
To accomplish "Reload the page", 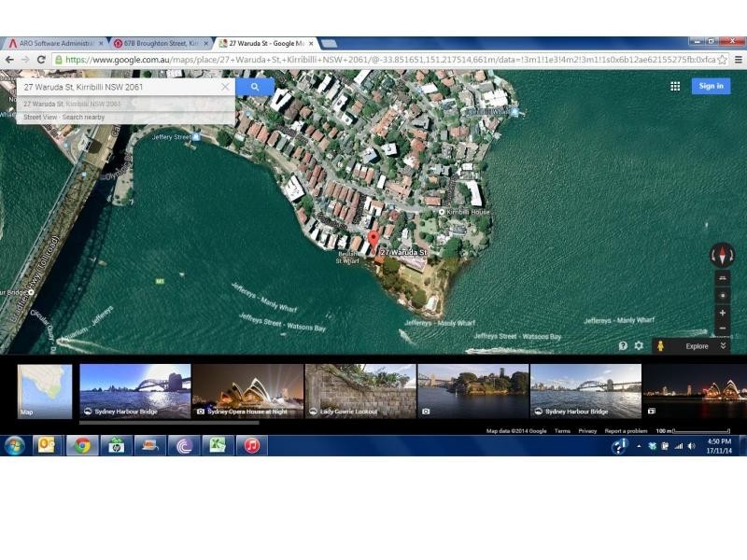I will [x=41, y=60].
